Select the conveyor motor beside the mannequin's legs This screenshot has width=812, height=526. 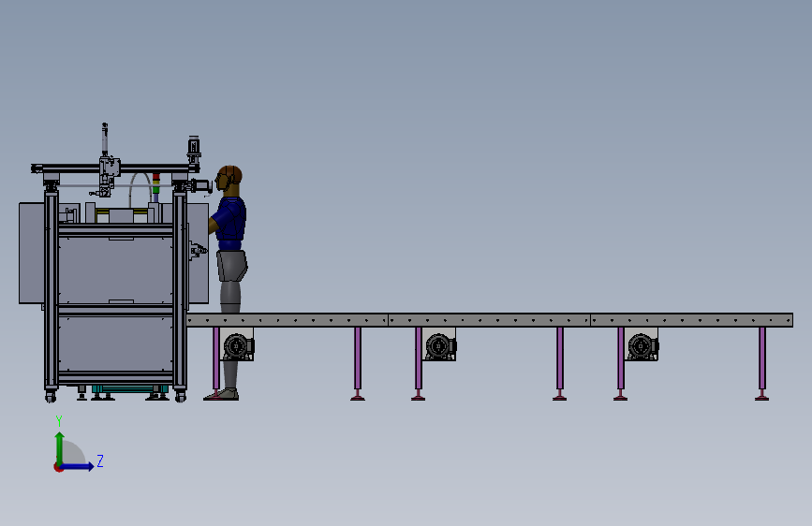tap(238, 344)
